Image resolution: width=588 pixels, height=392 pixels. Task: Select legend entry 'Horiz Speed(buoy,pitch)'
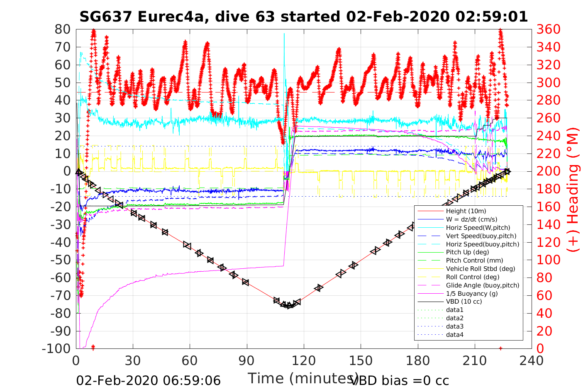click(x=483, y=244)
